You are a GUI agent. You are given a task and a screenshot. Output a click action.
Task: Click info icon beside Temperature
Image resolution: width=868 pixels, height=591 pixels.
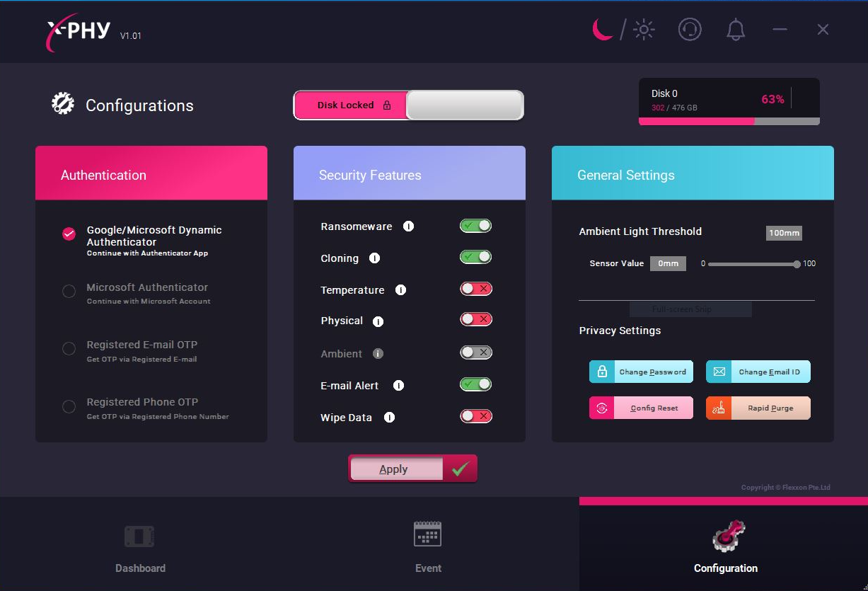[x=400, y=290]
